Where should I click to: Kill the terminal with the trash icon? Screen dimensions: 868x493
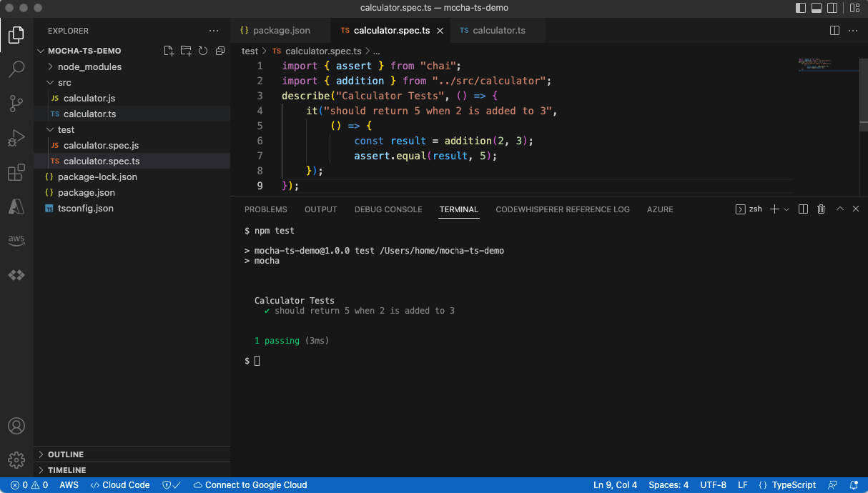(821, 209)
